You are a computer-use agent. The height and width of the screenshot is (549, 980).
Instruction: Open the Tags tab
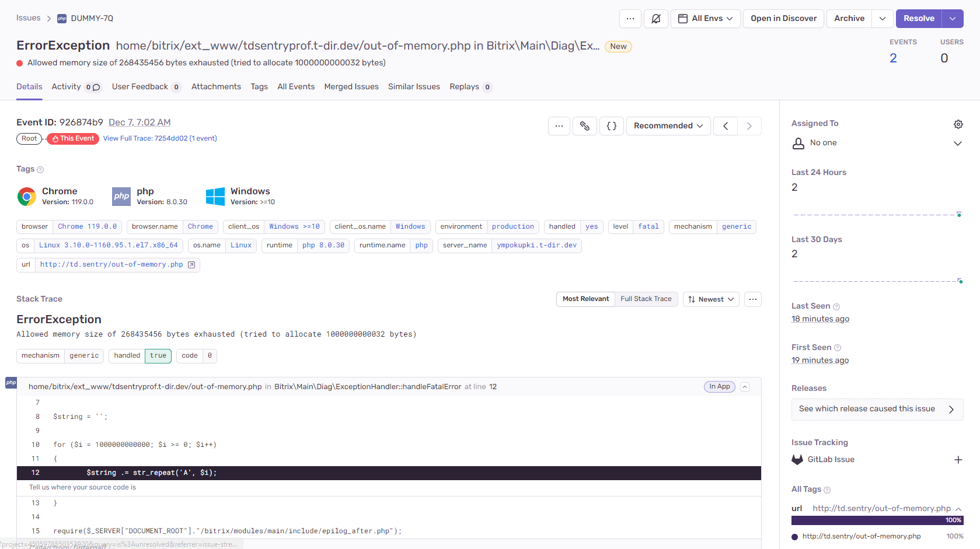259,87
